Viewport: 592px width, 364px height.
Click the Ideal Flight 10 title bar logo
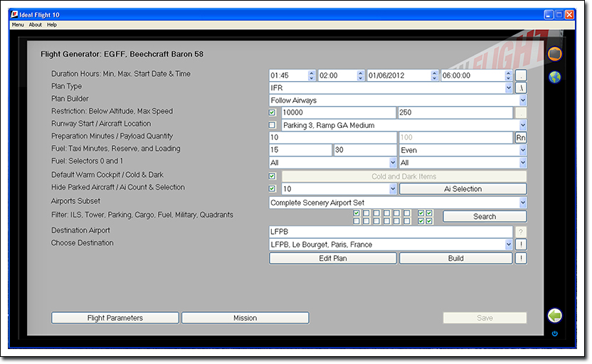click(x=14, y=15)
